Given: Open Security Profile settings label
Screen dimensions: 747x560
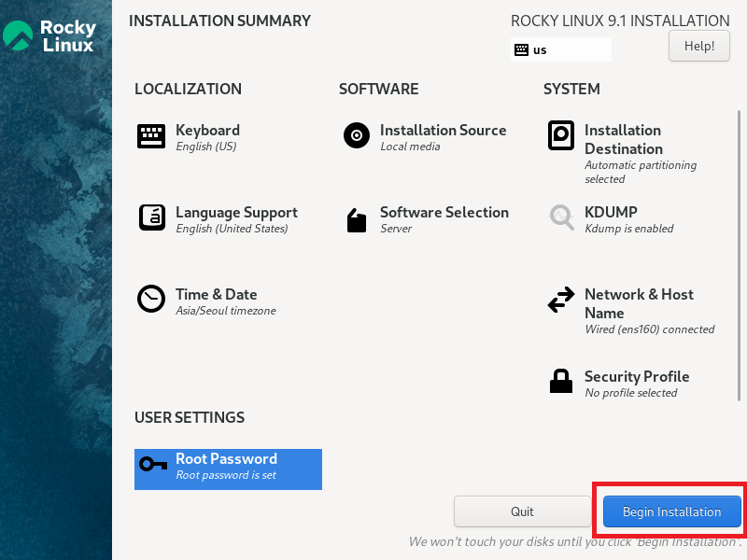Looking at the screenshot, I should point(637,377).
